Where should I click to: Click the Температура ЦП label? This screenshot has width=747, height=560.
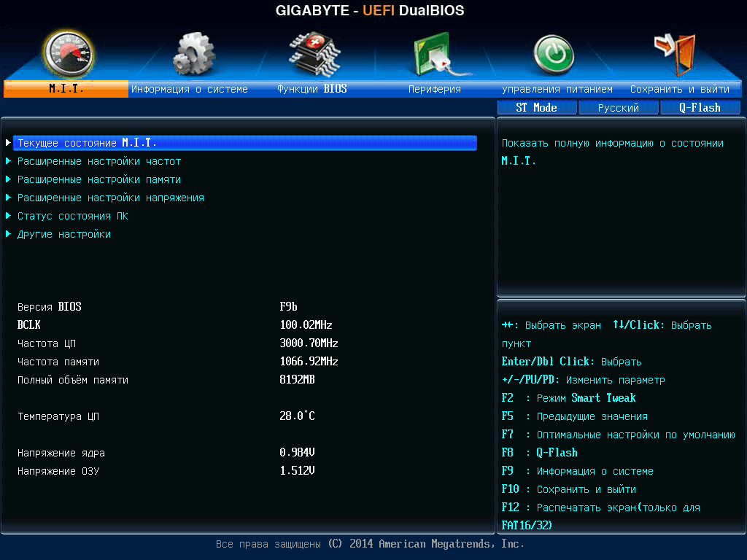(58, 416)
